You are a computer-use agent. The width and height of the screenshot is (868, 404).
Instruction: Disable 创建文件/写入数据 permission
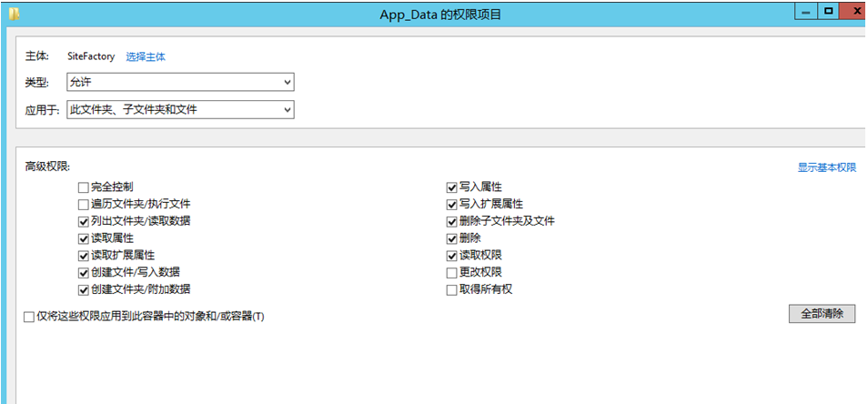click(x=84, y=273)
